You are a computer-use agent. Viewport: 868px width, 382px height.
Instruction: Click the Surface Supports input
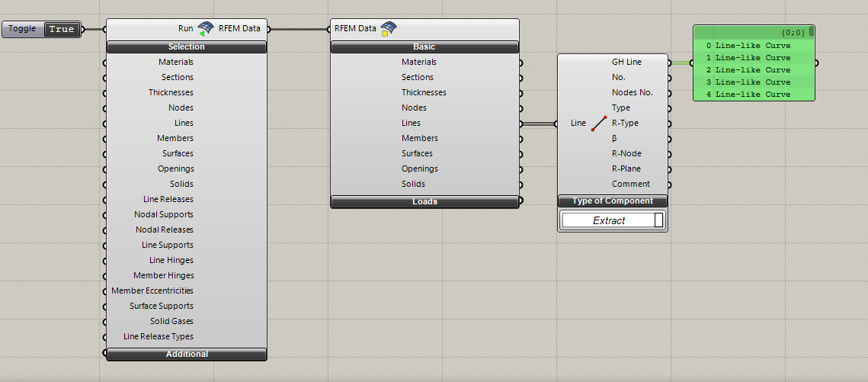pyautogui.click(x=162, y=306)
